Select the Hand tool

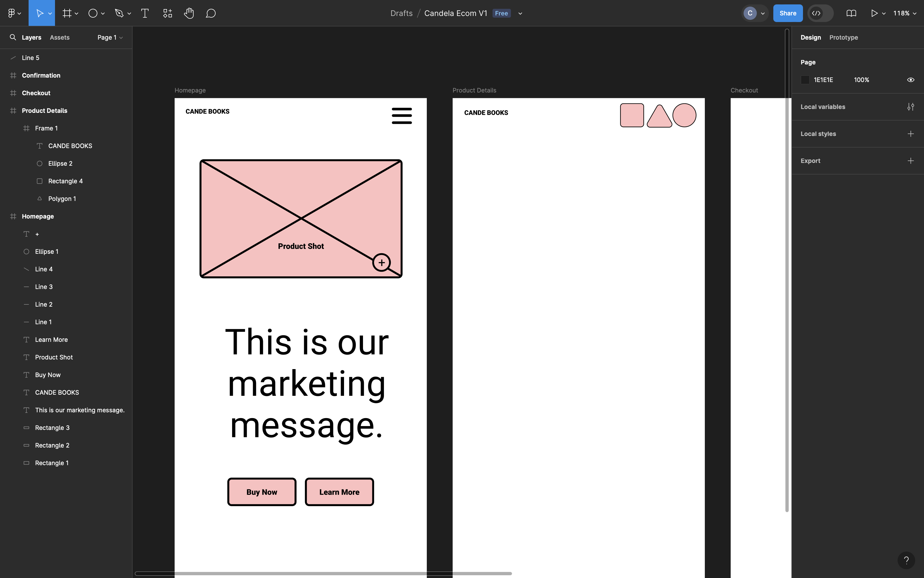pyautogui.click(x=189, y=13)
